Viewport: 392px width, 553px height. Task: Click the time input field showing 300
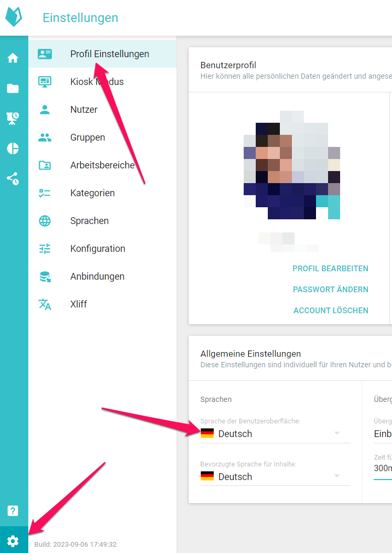pos(383,468)
